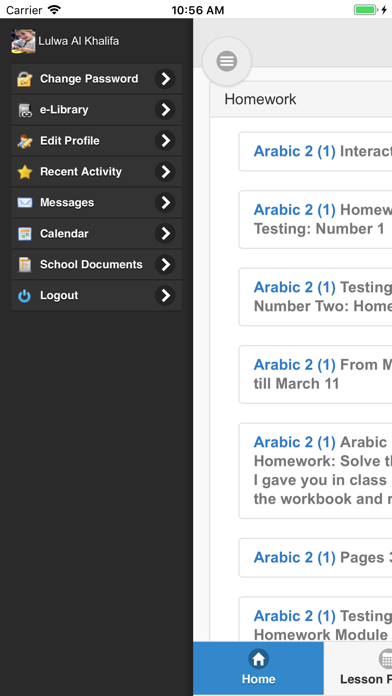Tap the hamburger menu toggle button
392x696 pixels.
[227, 61]
